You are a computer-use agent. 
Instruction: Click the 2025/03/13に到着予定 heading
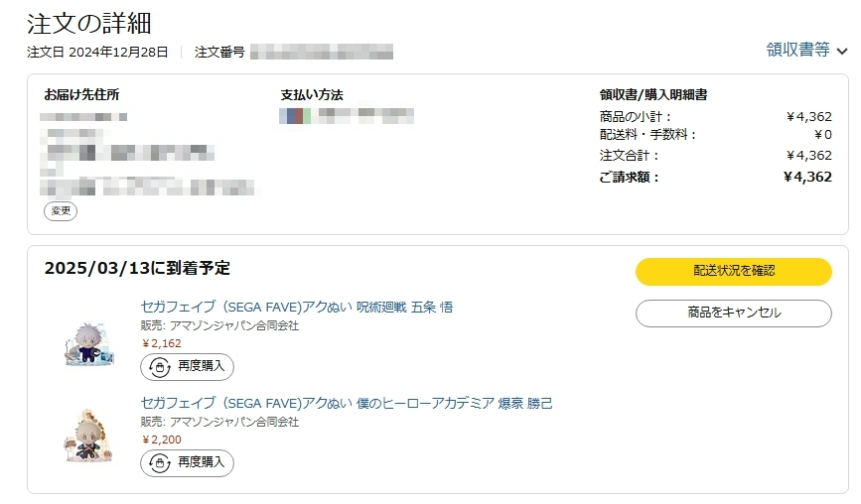click(137, 268)
